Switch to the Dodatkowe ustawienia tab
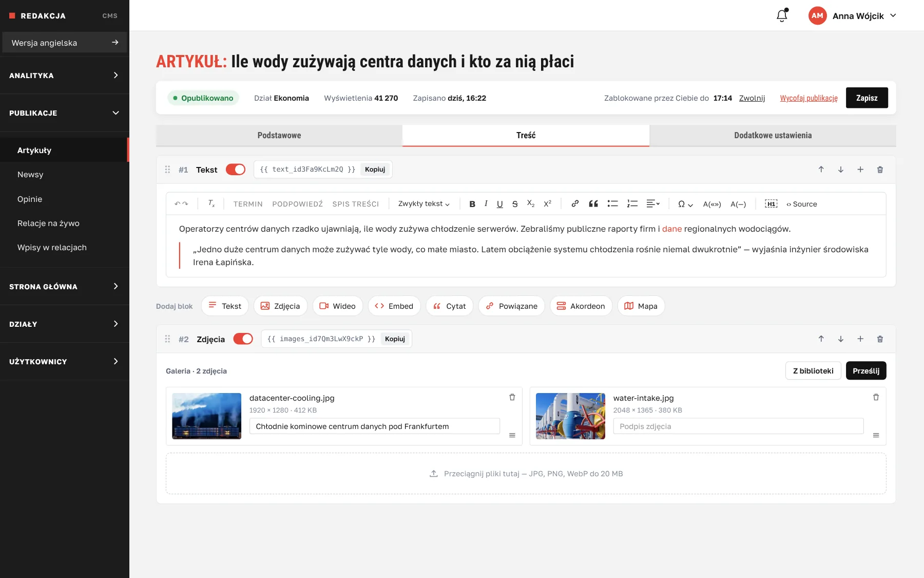This screenshot has height=578, width=924. 773,136
